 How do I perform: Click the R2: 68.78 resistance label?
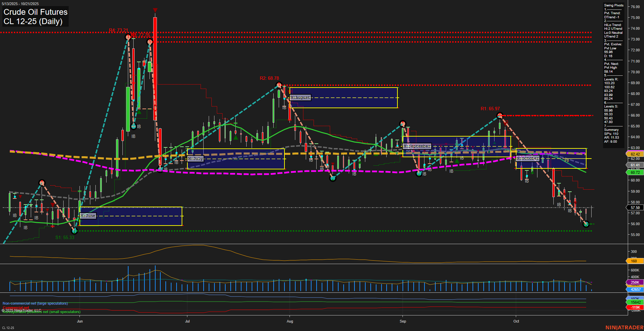coord(269,78)
